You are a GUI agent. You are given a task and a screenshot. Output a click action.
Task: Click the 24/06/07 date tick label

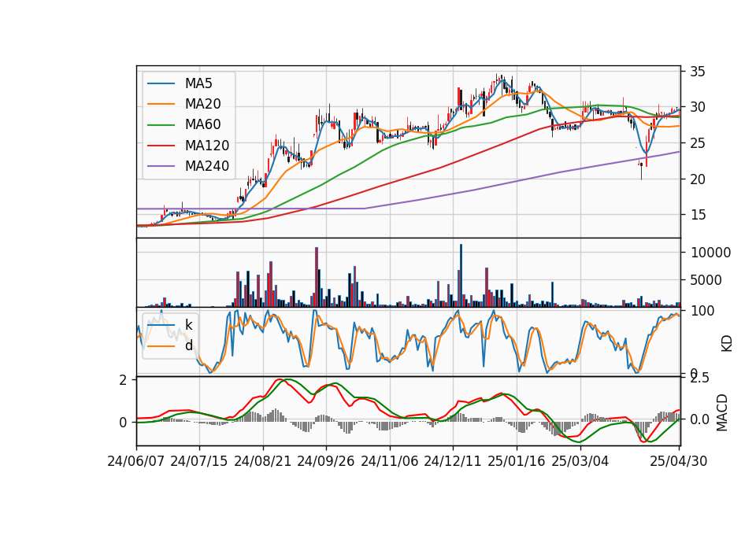(136, 461)
